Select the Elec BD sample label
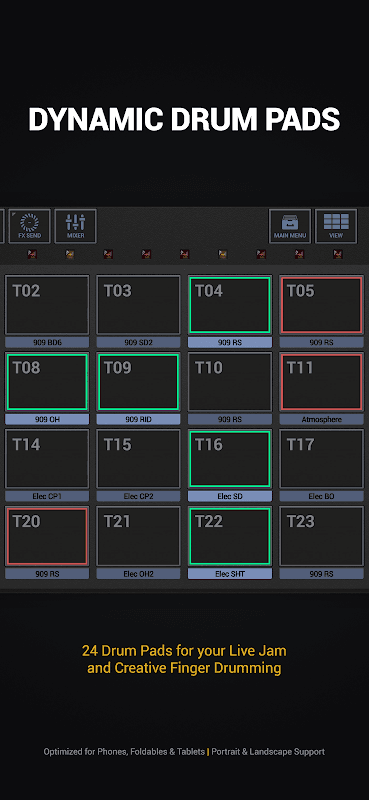Image resolution: width=369 pixels, height=800 pixels. (x=322, y=496)
